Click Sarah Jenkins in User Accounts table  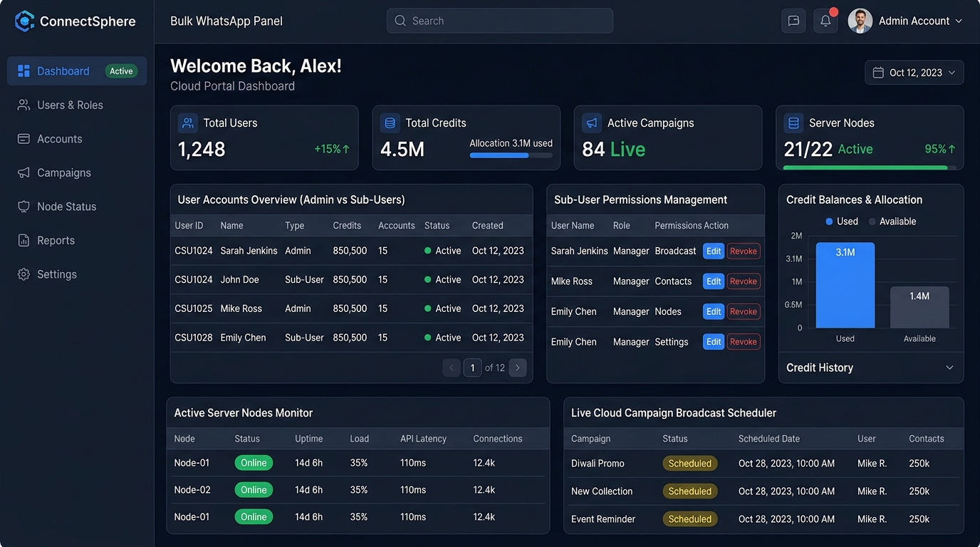[x=249, y=251]
